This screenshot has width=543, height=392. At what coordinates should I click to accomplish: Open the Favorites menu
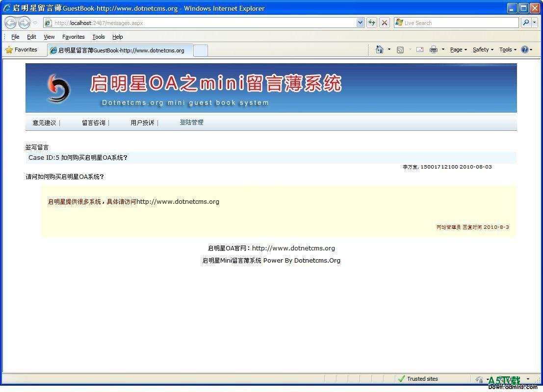74,37
